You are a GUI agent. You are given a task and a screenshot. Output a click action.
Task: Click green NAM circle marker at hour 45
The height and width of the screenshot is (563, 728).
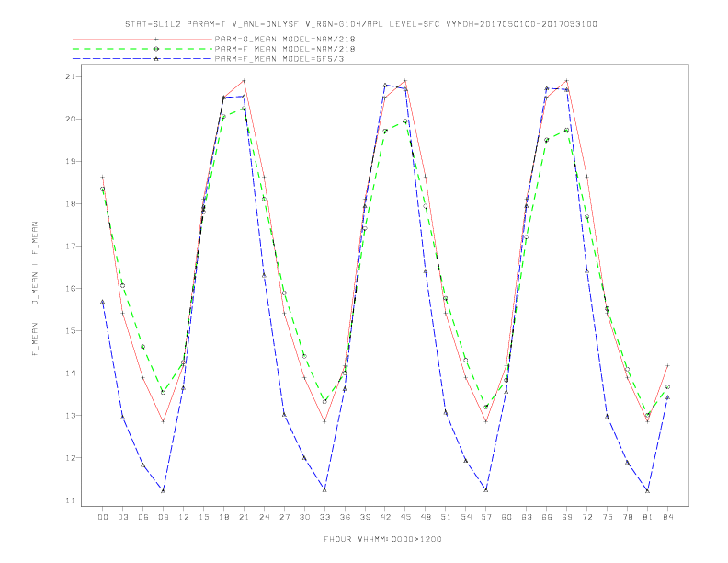(x=404, y=121)
